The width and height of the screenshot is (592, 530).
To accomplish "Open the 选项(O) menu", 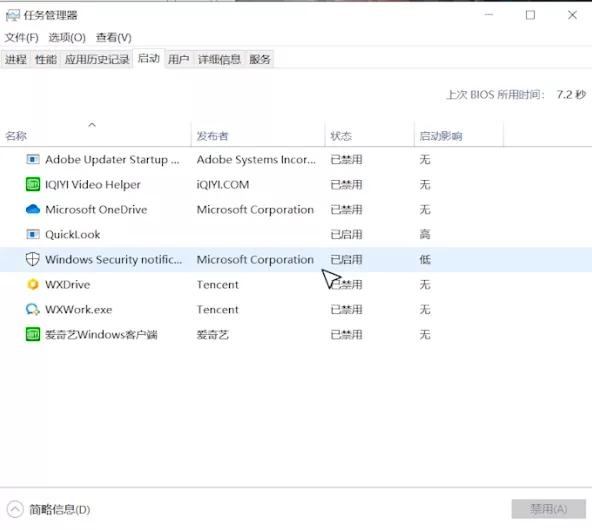I will 67,37.
